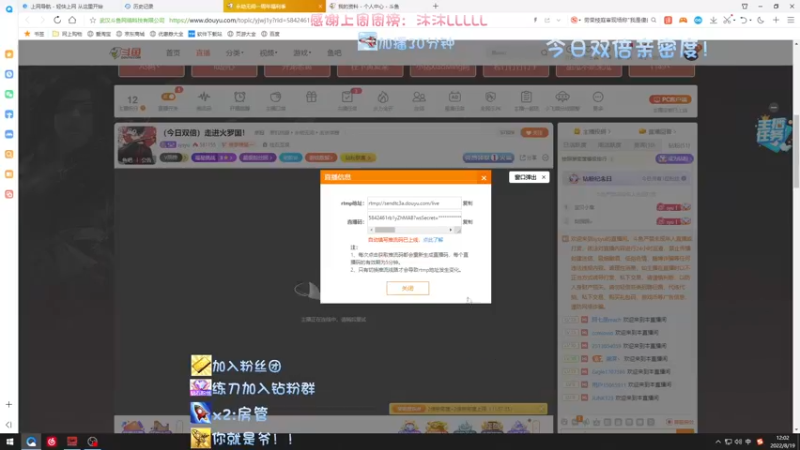Collapse the browser left sidebar
Viewport: 800px width, 450px height.
pyautogui.click(x=9, y=424)
